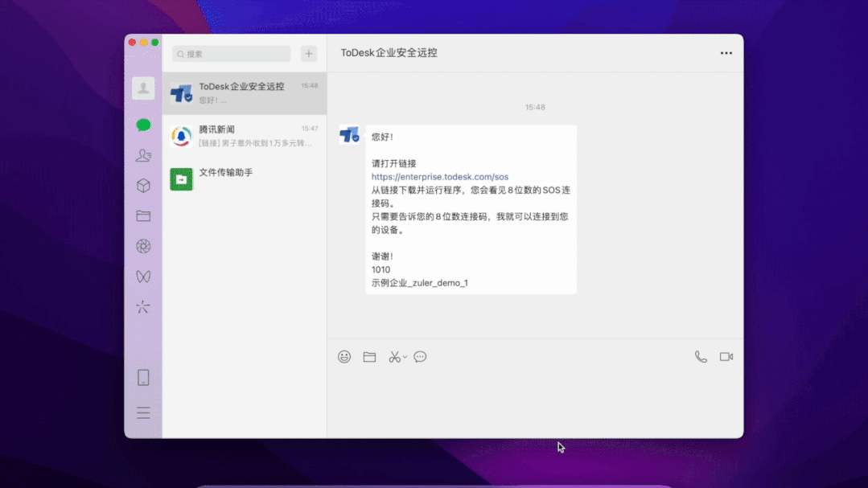This screenshot has height=488, width=868.
Task: Start a voice call
Action: tap(701, 357)
